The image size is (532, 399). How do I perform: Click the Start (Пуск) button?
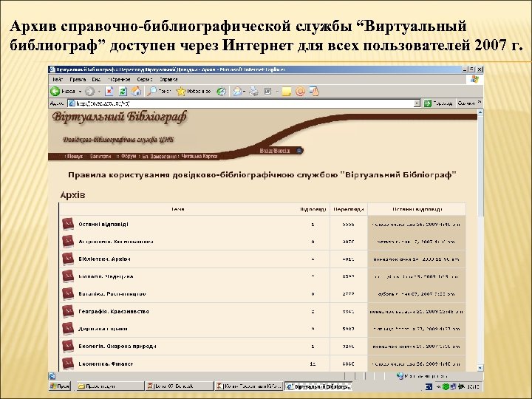coord(60,386)
